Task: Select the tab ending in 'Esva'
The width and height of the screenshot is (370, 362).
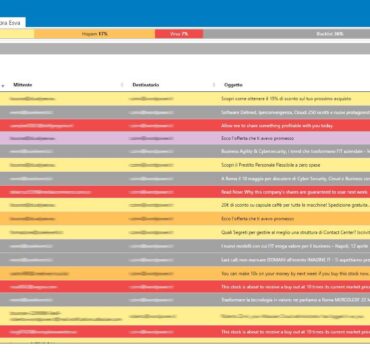Action: coord(13,23)
